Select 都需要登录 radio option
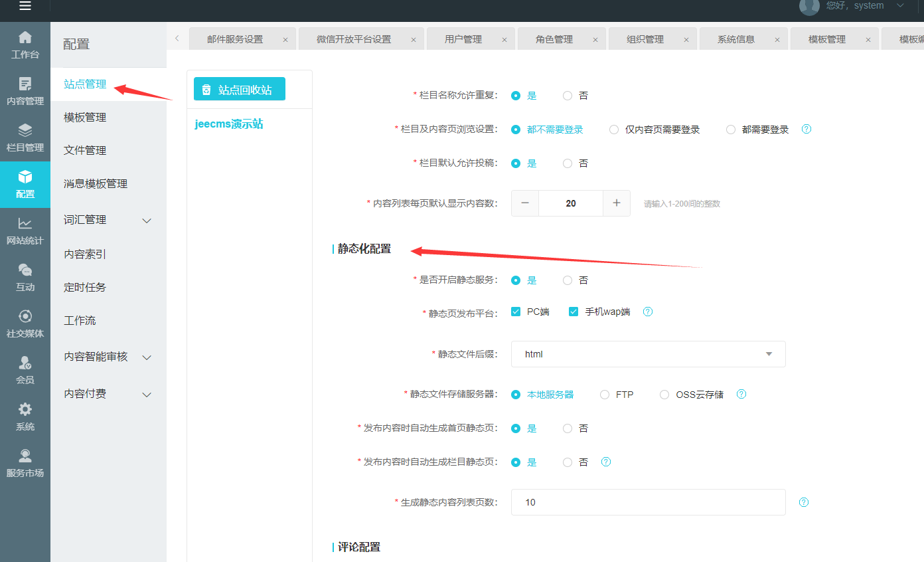The height and width of the screenshot is (562, 924). (x=731, y=130)
